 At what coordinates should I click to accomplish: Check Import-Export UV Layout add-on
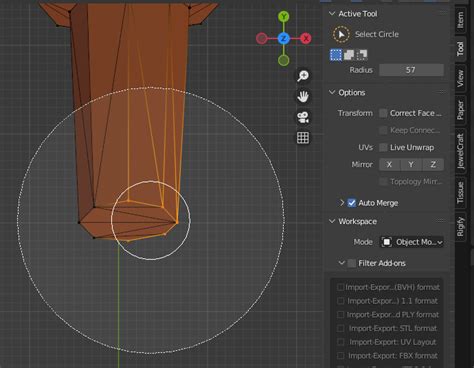point(341,342)
